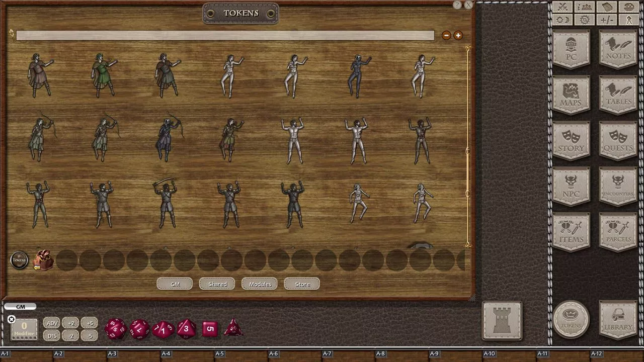644x362 pixels.
Task: Click the plus zoom-in token button
Action: coord(458,35)
